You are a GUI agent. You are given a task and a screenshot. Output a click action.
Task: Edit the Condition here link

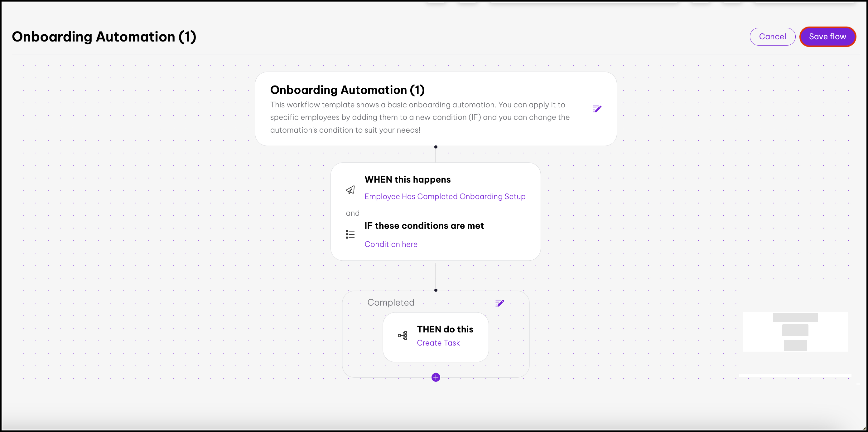pos(391,244)
